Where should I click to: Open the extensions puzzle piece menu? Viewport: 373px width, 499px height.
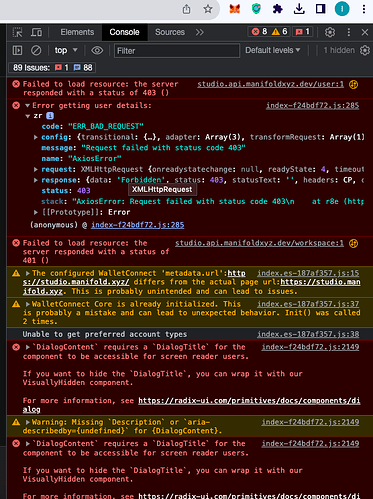point(278,9)
